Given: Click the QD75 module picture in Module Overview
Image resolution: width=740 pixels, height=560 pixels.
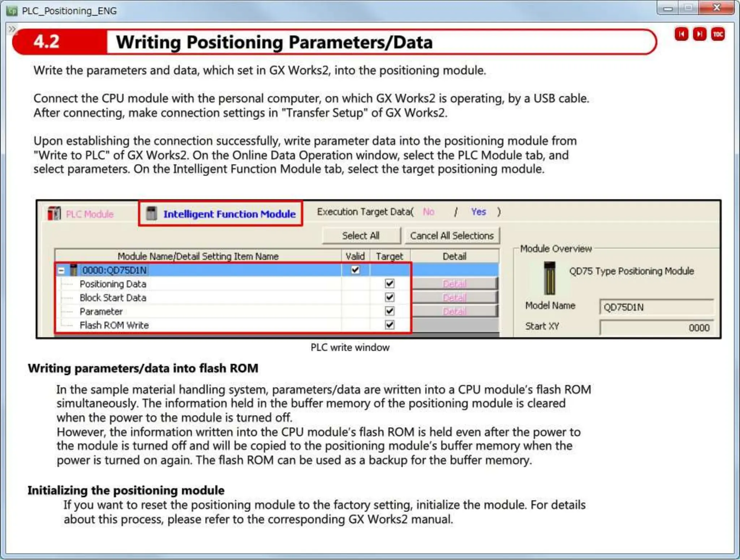Looking at the screenshot, I should tap(550, 278).
